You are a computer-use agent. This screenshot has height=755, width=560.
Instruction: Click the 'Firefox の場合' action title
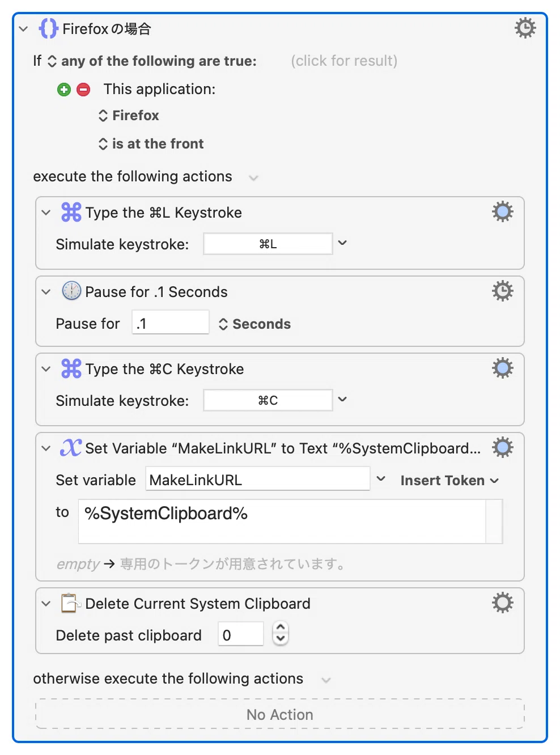pyautogui.click(x=107, y=29)
